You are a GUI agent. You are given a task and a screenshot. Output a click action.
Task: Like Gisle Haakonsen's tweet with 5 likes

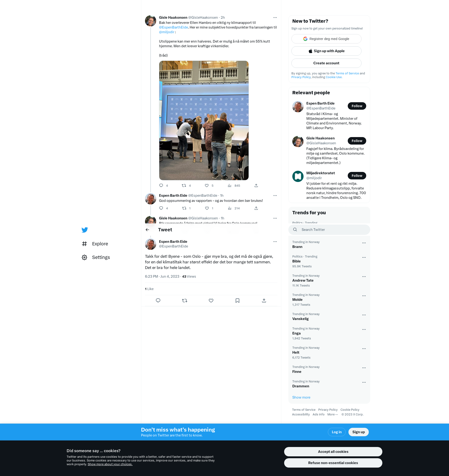point(207,185)
